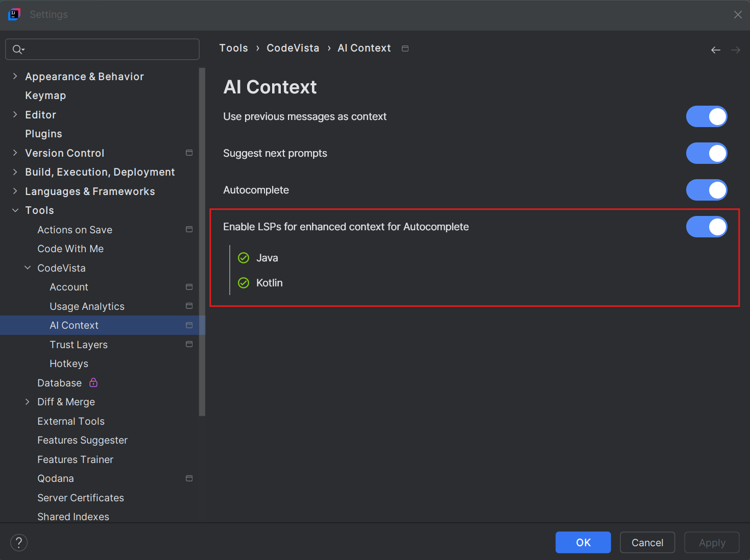Disable Suggest next prompts switch
750x560 pixels.
click(x=707, y=153)
